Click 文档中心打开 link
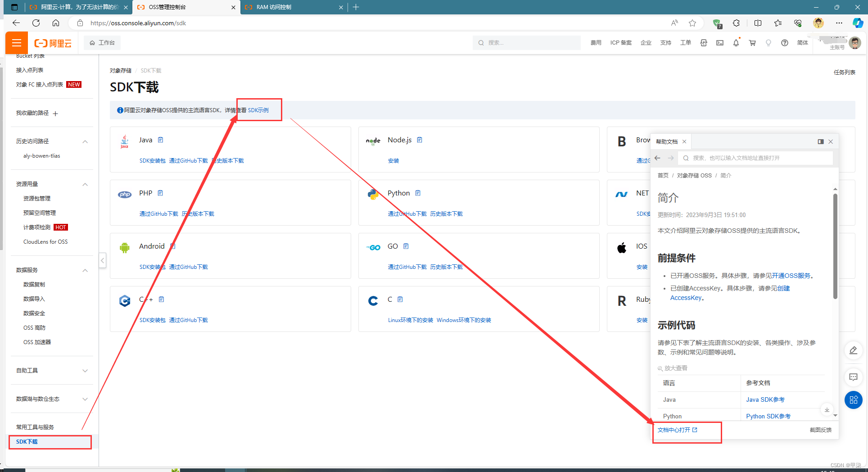This screenshot has height=472, width=868. click(x=677, y=430)
